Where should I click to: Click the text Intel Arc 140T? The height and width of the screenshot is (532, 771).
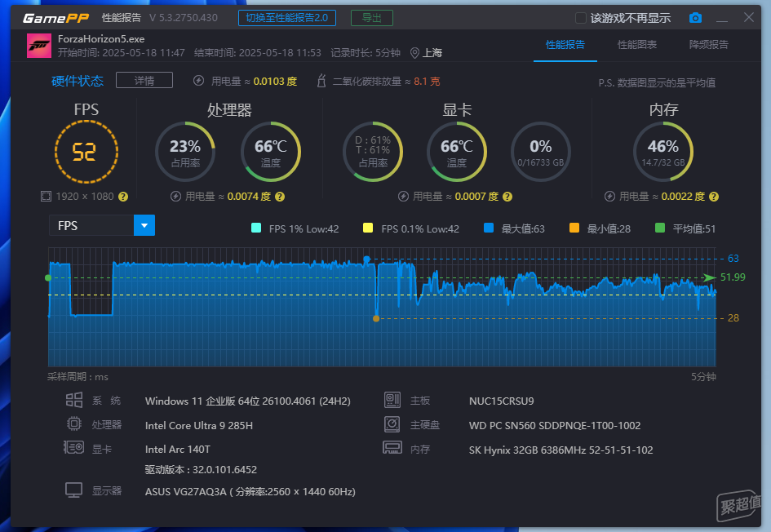point(178,450)
